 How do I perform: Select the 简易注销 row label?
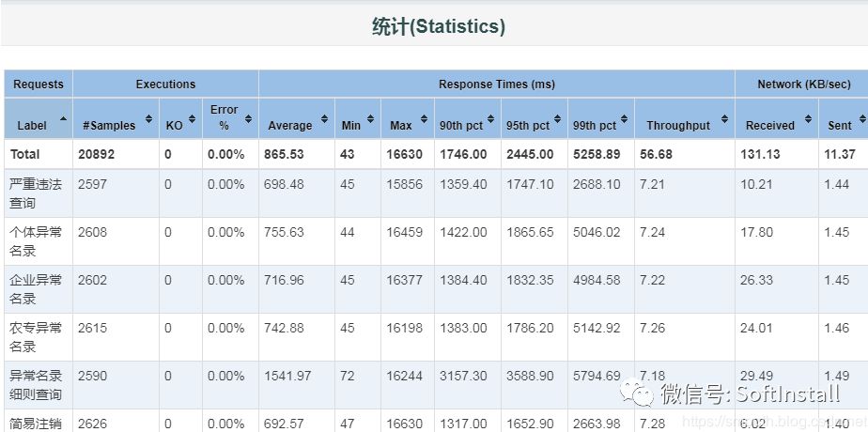pos(36,424)
